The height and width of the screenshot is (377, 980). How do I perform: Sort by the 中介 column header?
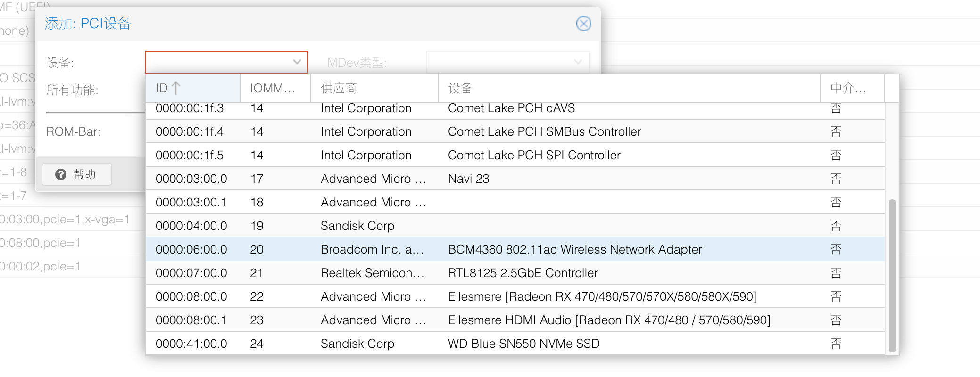click(852, 88)
